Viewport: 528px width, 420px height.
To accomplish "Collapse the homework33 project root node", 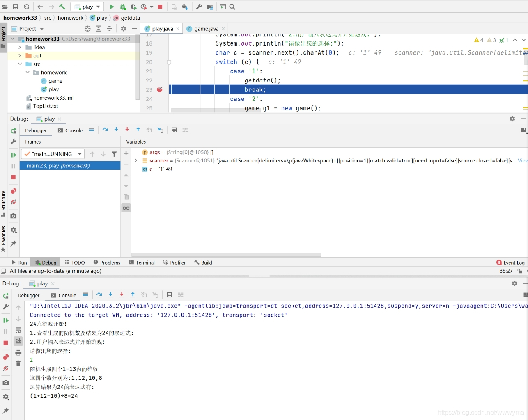I will coord(12,39).
